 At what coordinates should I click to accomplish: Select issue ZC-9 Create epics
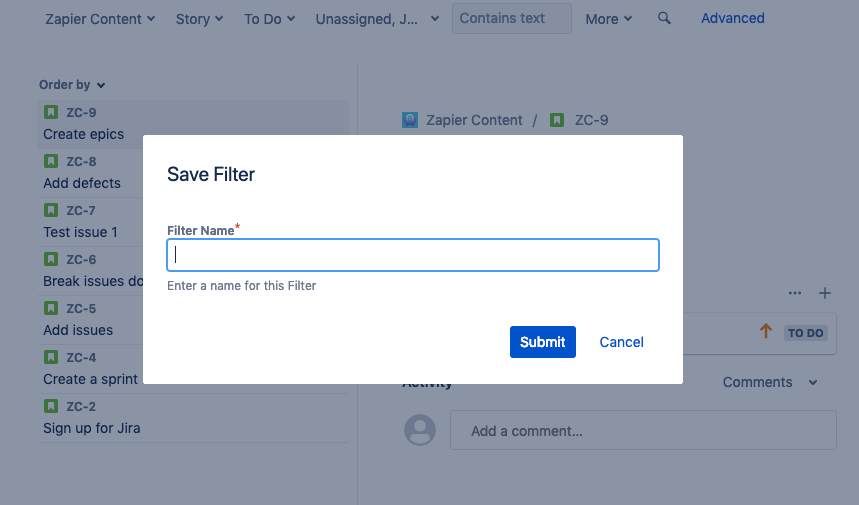pos(193,124)
